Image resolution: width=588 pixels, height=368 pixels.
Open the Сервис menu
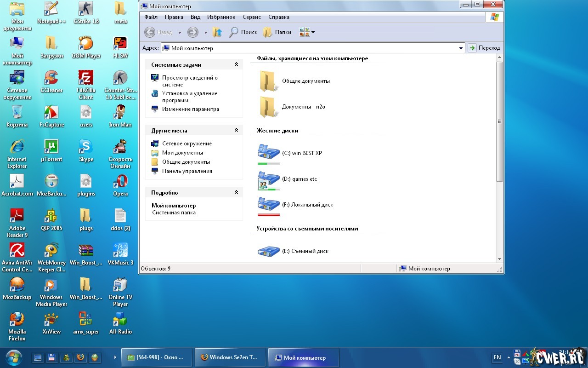[x=252, y=17]
